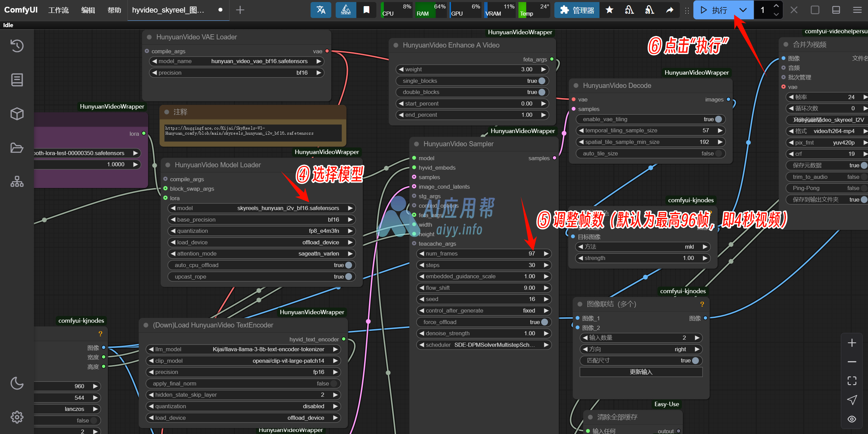
Task: Open the 工作流 menu
Action: pyautogui.click(x=58, y=10)
